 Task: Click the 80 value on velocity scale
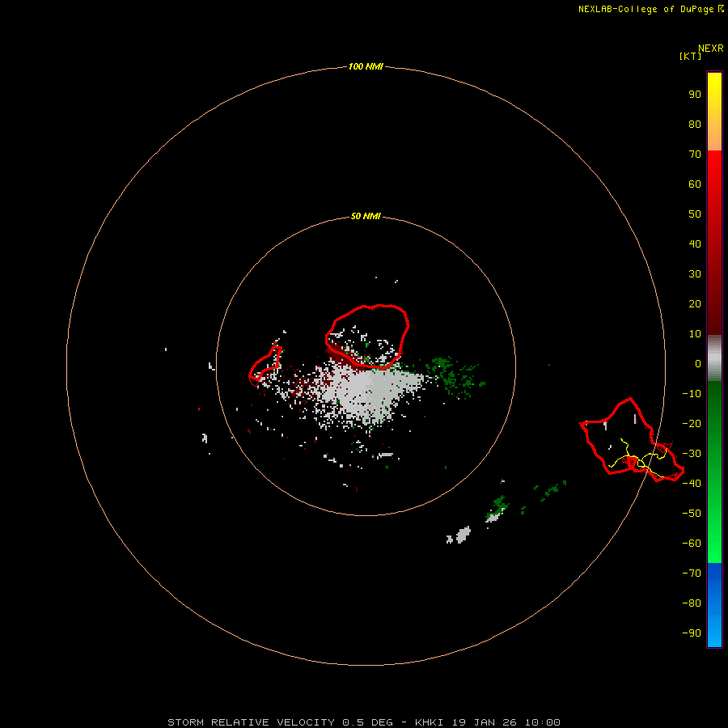coord(695,124)
